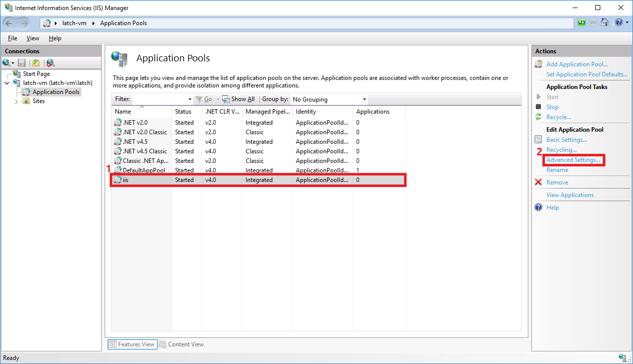Select Start Page in Connections tree
Viewport: 633px width, 364px height.
(36, 74)
